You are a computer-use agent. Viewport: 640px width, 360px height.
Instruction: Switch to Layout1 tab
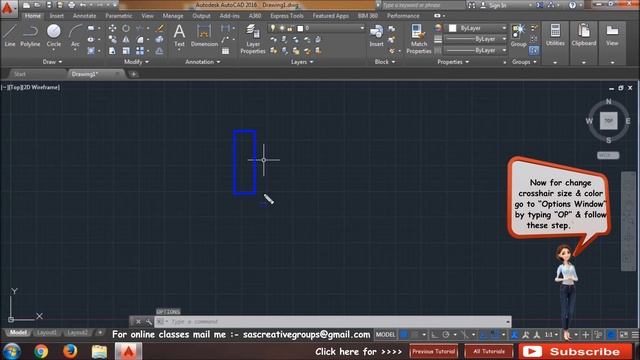[47, 333]
